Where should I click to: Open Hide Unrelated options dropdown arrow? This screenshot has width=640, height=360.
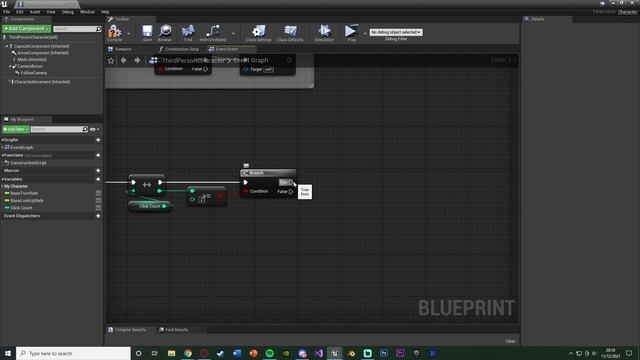[233, 34]
